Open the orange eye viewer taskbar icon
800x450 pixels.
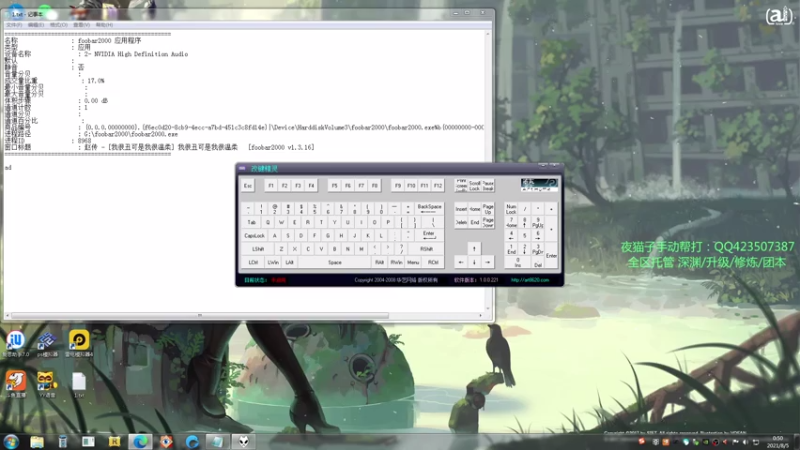tap(166, 442)
